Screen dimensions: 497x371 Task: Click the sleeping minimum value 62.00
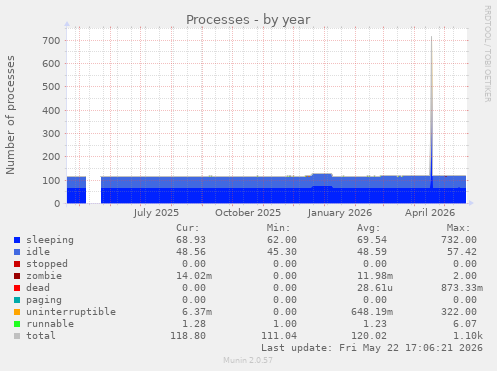pyautogui.click(x=282, y=240)
